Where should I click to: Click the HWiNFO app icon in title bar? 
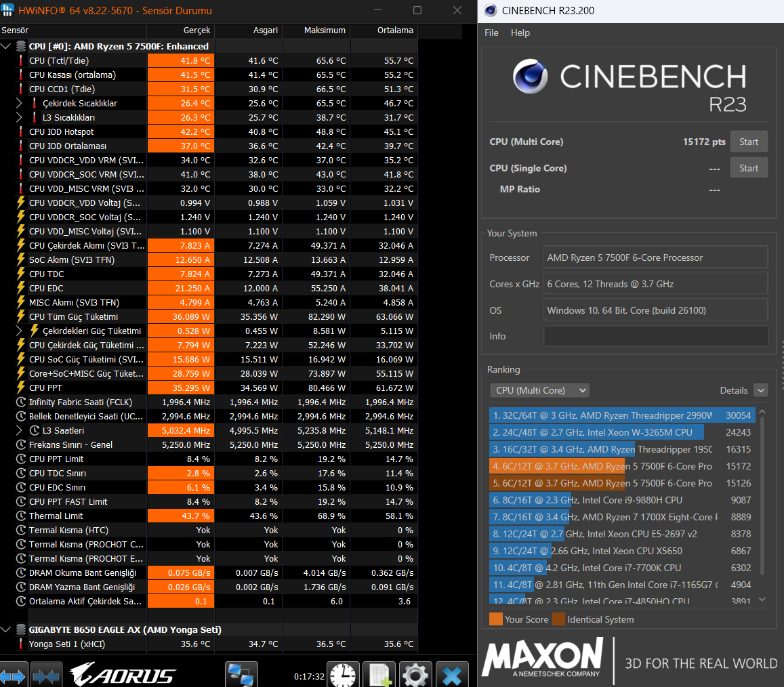pos(7,10)
